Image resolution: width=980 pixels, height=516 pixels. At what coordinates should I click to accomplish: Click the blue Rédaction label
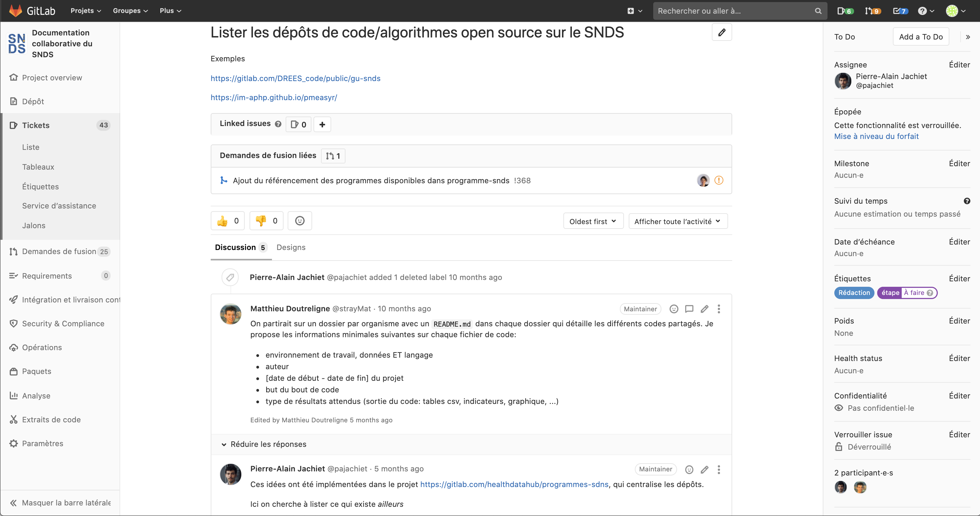tap(854, 293)
